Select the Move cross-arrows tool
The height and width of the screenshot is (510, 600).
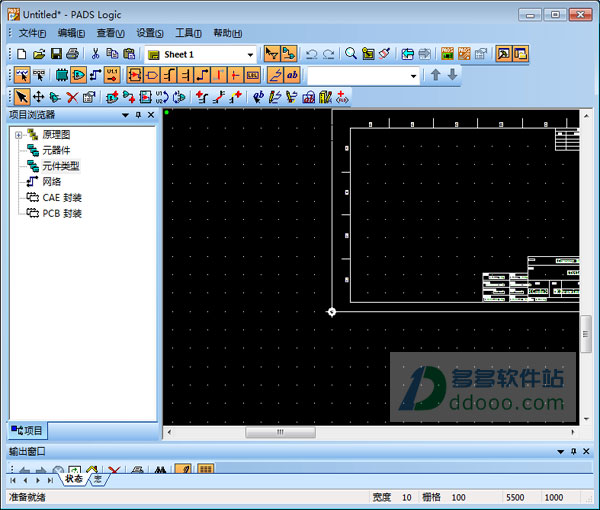[38, 97]
